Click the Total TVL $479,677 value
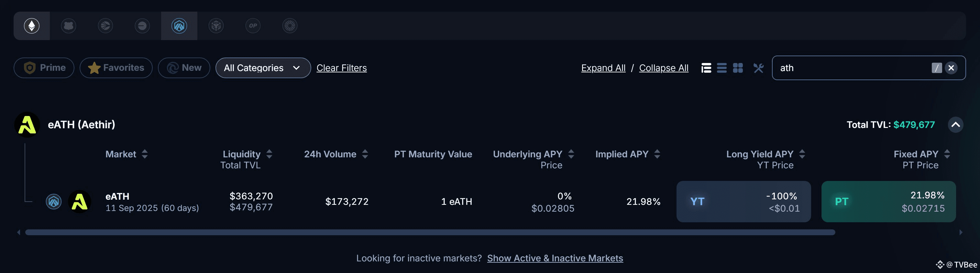The width and height of the screenshot is (980, 273). click(914, 125)
